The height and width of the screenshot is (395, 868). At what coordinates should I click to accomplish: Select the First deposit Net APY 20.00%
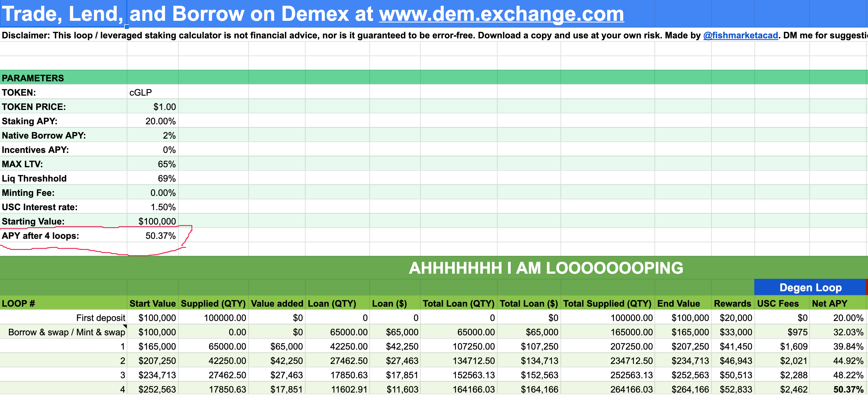pos(838,318)
